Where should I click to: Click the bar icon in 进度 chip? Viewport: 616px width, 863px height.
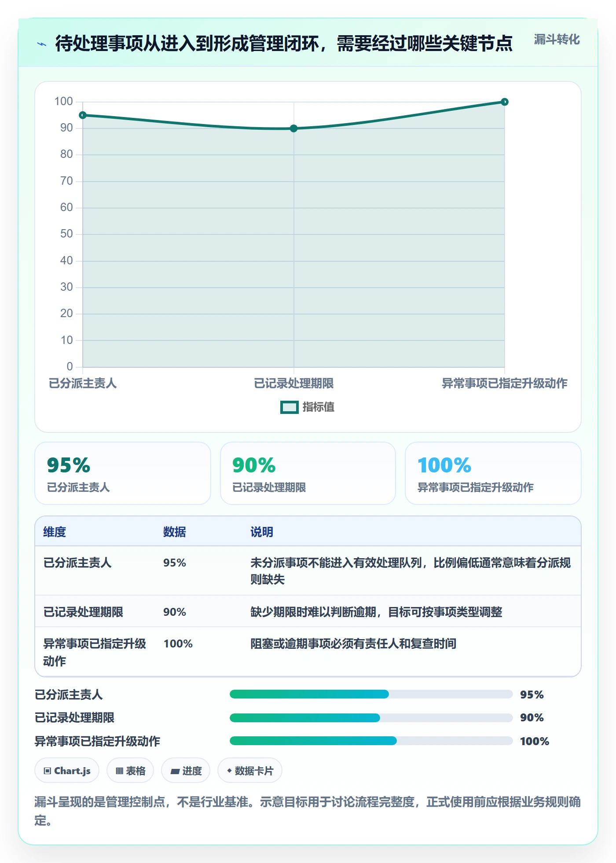click(175, 771)
